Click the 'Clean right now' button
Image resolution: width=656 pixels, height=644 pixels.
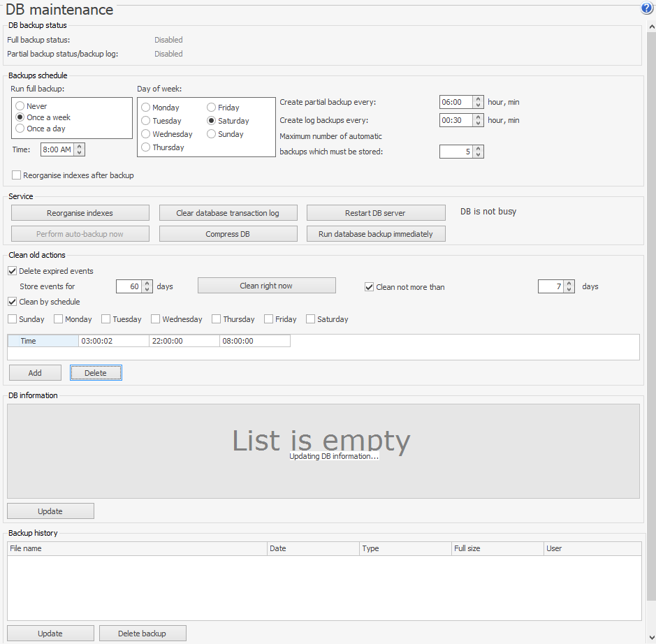266,286
